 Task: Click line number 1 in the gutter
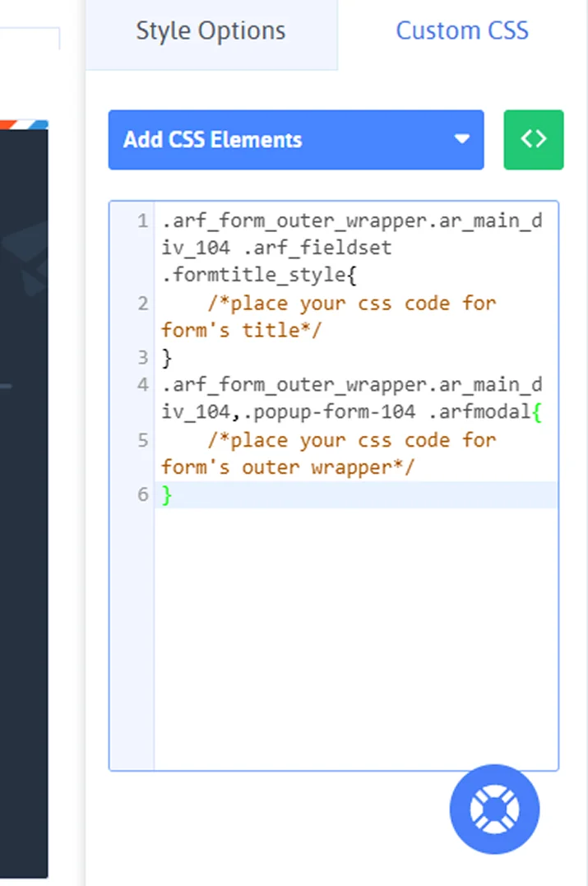[x=143, y=221]
